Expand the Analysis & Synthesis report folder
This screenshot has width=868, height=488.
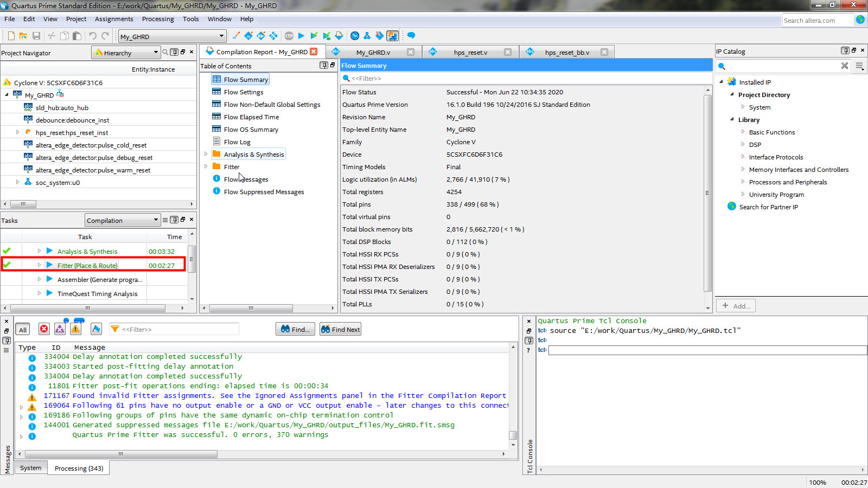tap(206, 154)
